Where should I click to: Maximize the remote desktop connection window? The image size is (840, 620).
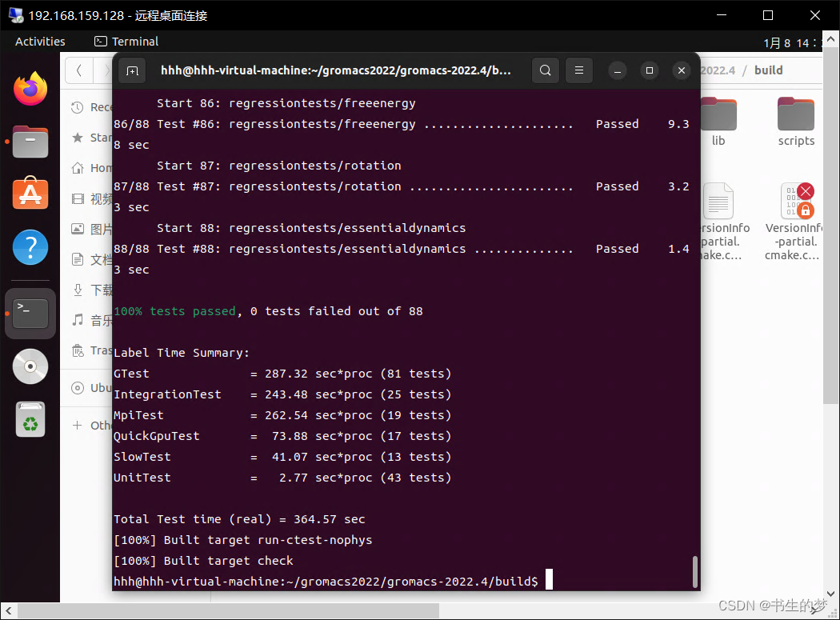click(x=768, y=15)
